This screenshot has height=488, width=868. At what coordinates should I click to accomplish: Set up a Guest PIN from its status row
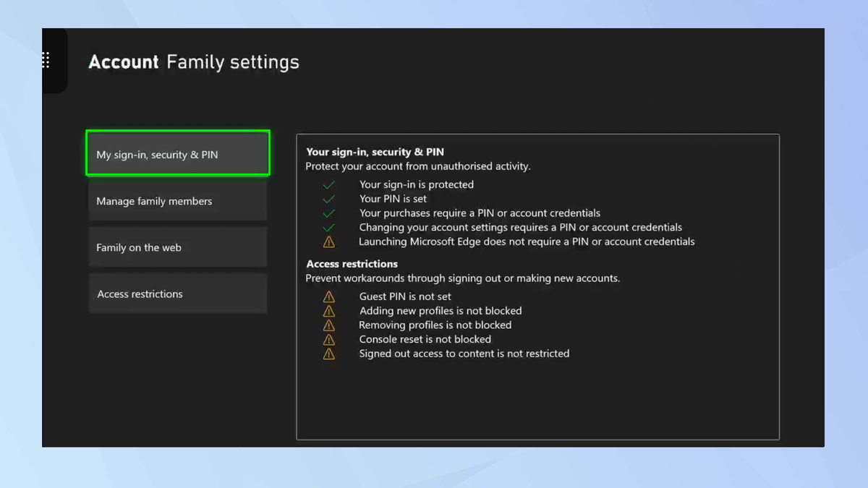(405, 296)
